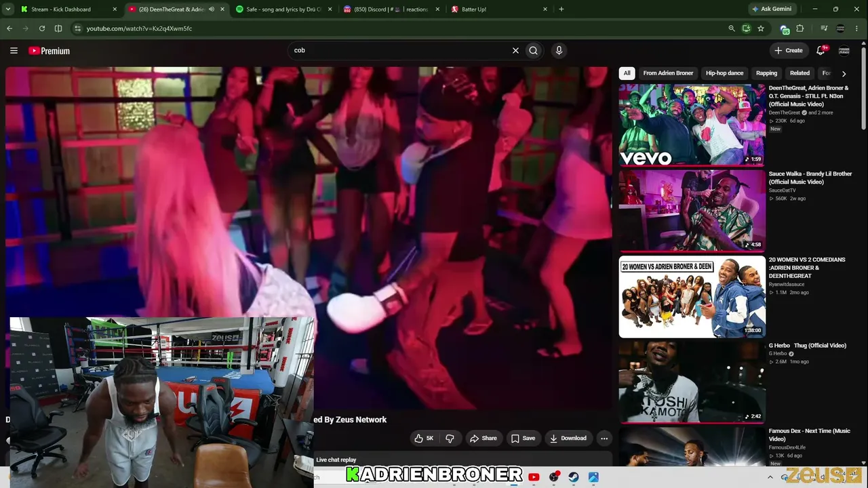Open YouTube from the Windows taskbar
This screenshot has height=488, width=868.
pos(534,477)
